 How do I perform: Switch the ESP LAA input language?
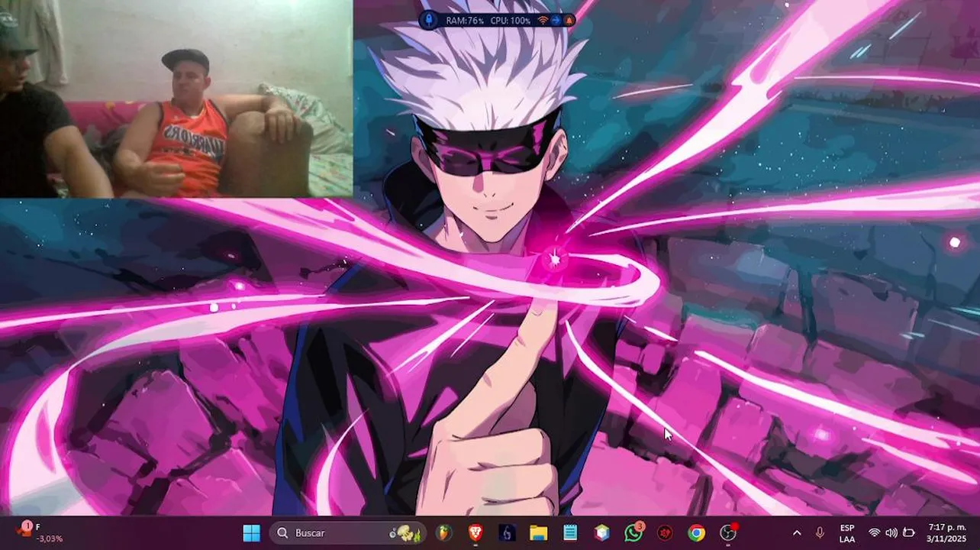click(x=847, y=532)
